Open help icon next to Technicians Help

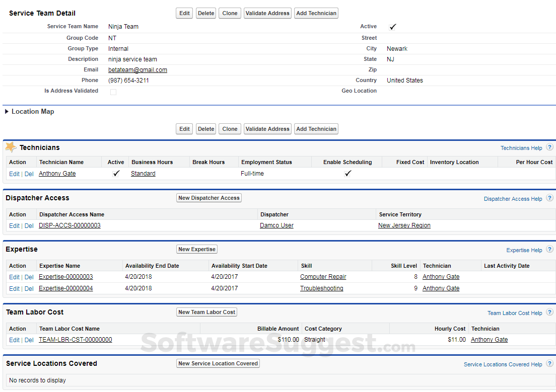[x=549, y=147]
